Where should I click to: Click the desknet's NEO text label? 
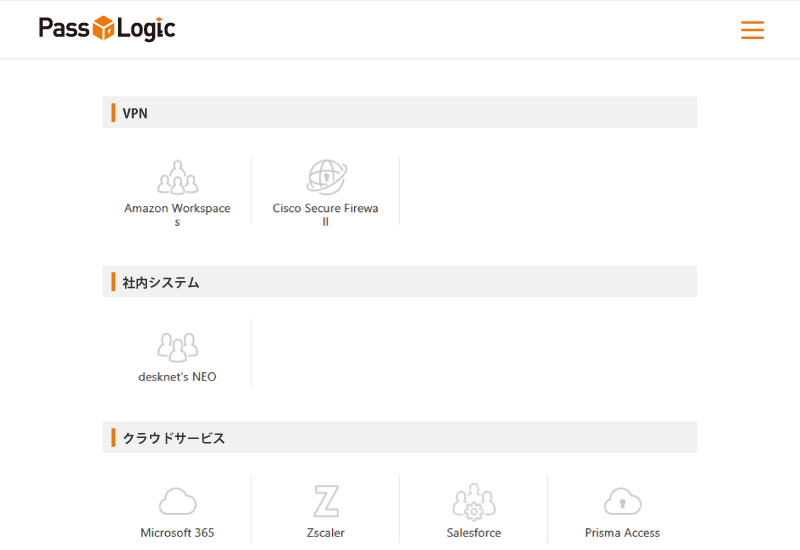coord(177,377)
